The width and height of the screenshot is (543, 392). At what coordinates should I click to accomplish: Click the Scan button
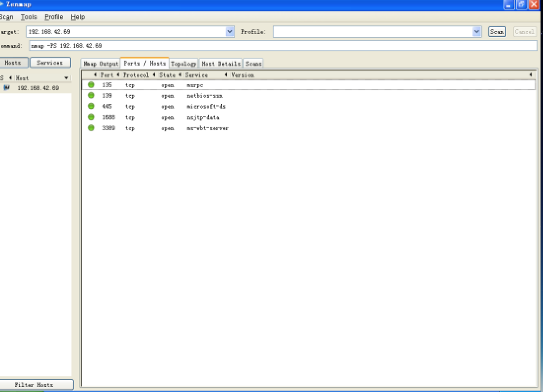[497, 32]
